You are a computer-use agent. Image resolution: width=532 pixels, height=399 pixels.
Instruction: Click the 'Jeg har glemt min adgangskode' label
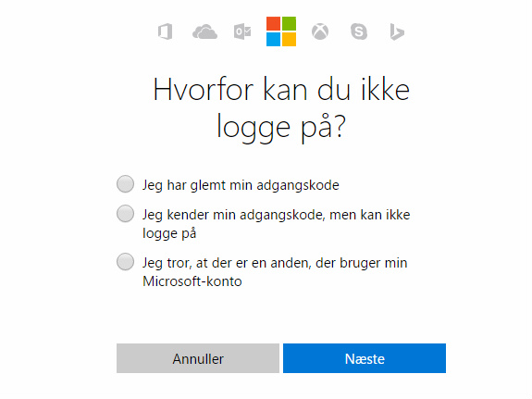[x=241, y=185]
